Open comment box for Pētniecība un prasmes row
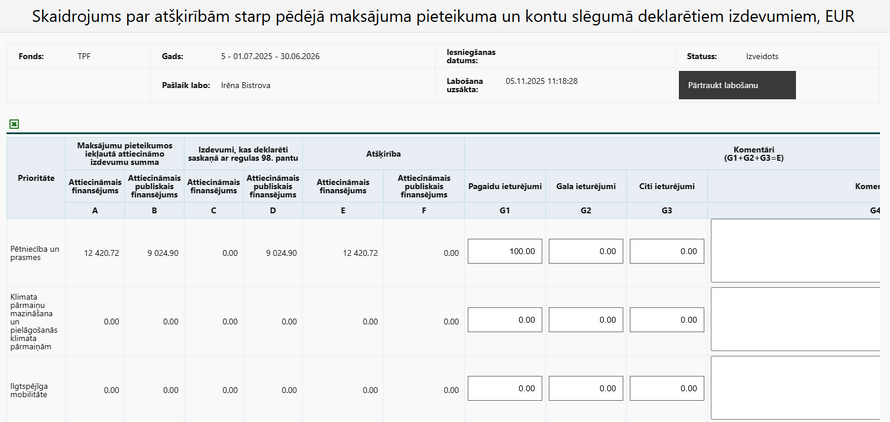 coord(800,252)
